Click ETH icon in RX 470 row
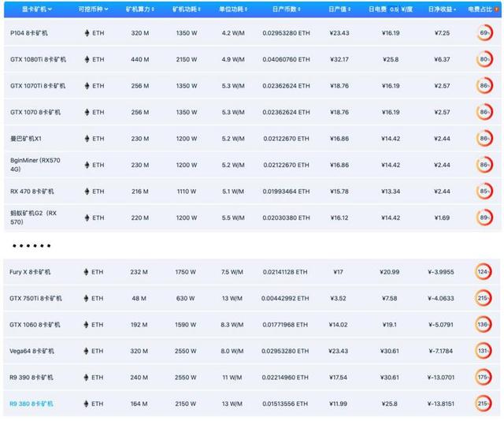Image resolution: width=504 pixels, height=421 pixels. (x=87, y=192)
